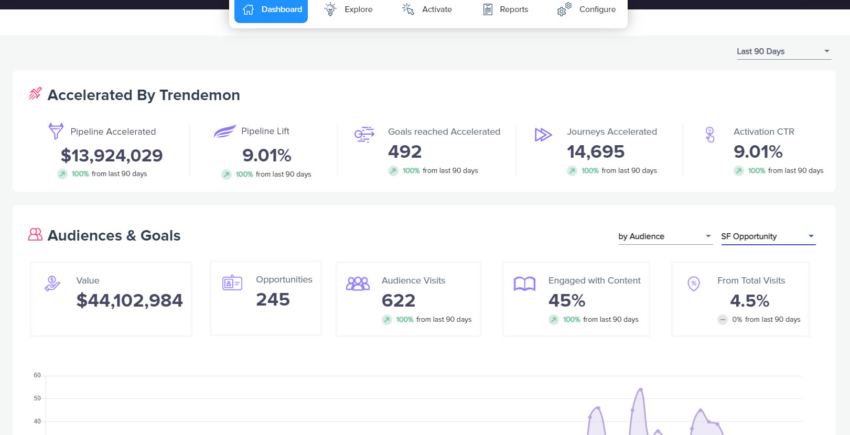Click the Accelerated By Trendemon heading

pyautogui.click(x=144, y=95)
